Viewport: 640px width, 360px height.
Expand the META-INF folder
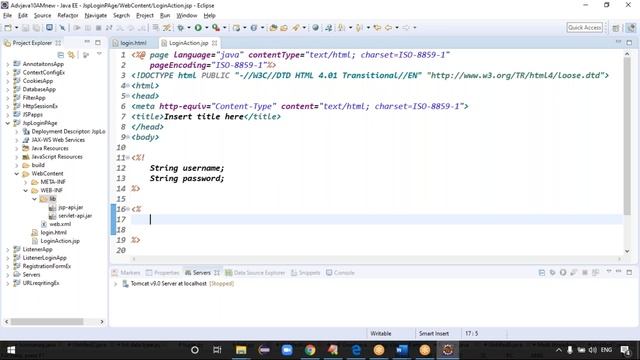pos(25,182)
